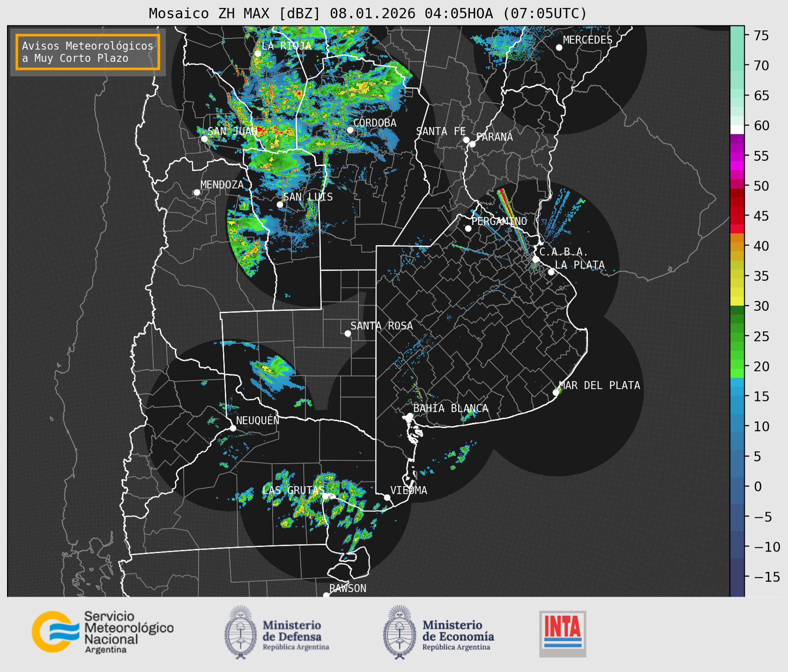This screenshot has width=788, height=672.
Task: Click the Rawson city marker
Action: point(326,595)
